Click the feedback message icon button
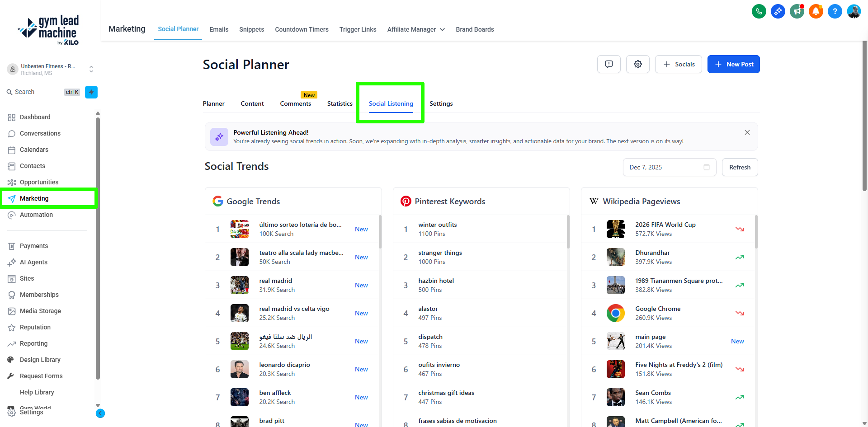This screenshot has height=427, width=868. (609, 64)
